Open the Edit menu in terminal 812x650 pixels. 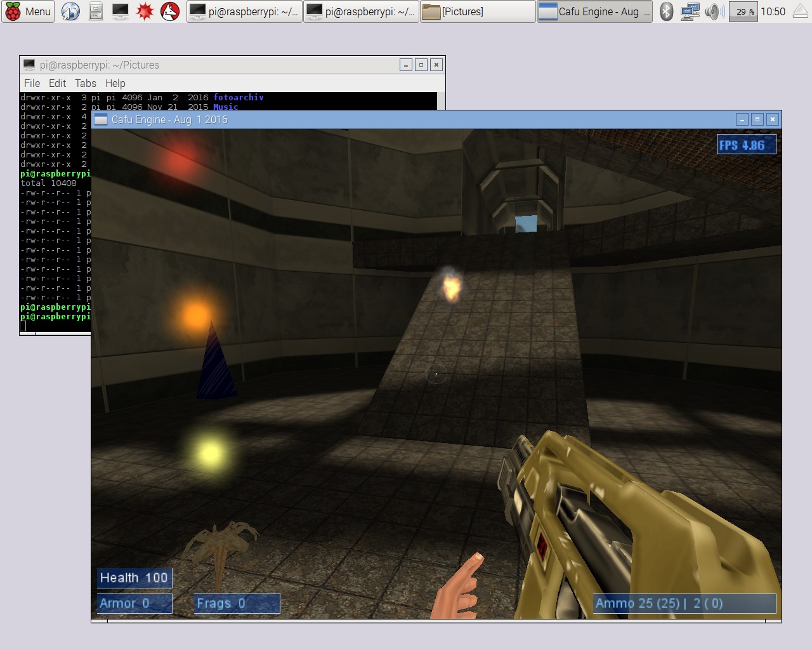click(57, 83)
